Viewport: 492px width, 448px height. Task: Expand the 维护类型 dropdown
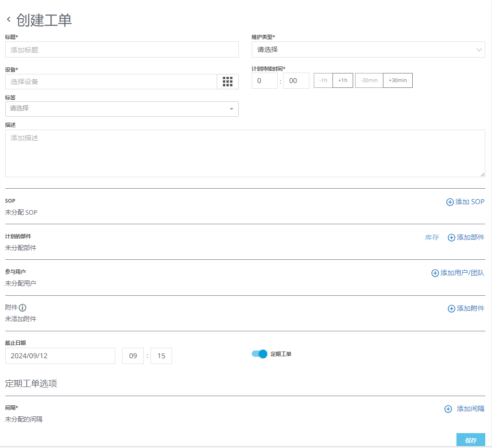[x=368, y=49]
